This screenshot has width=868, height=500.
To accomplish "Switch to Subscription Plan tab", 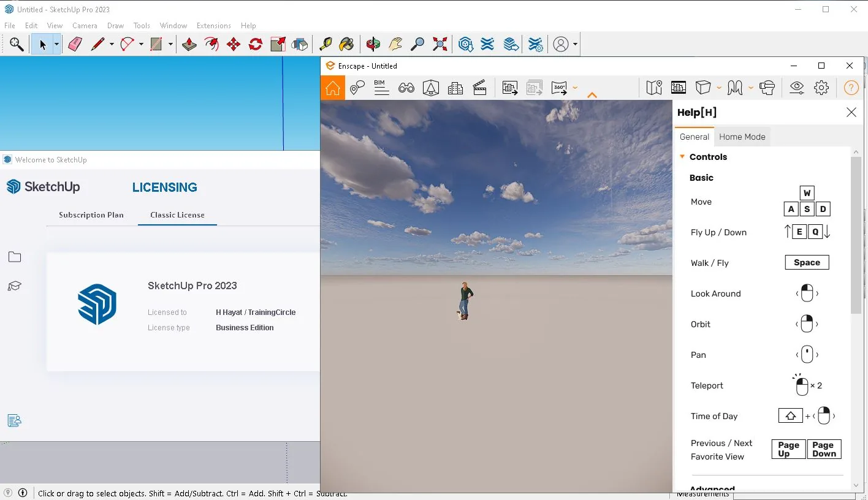I will point(91,215).
